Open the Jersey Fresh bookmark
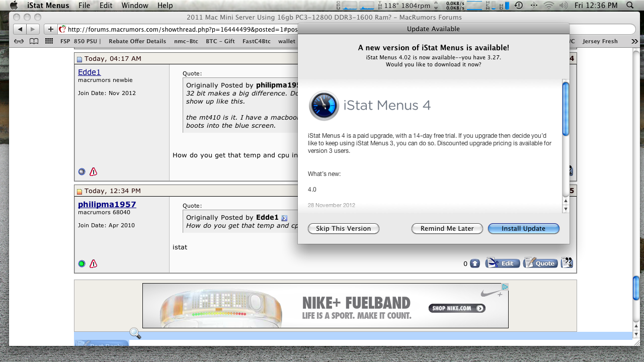644x362 pixels. click(x=600, y=41)
